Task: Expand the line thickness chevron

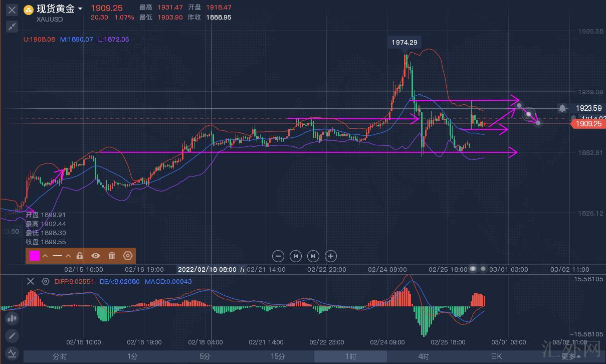Action: (x=68, y=256)
